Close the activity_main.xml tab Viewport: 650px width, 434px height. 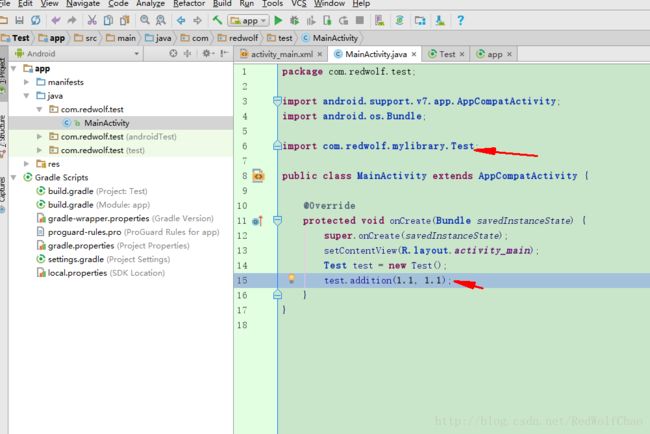pos(320,54)
